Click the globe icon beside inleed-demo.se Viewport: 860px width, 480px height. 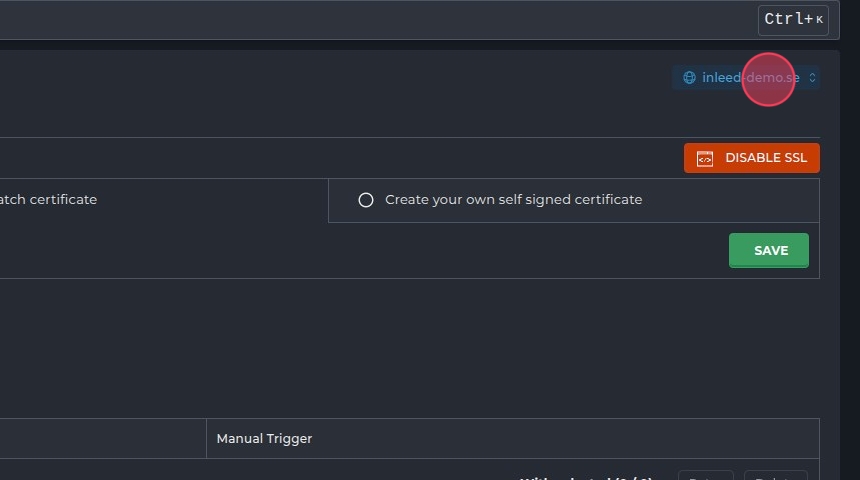click(x=689, y=77)
